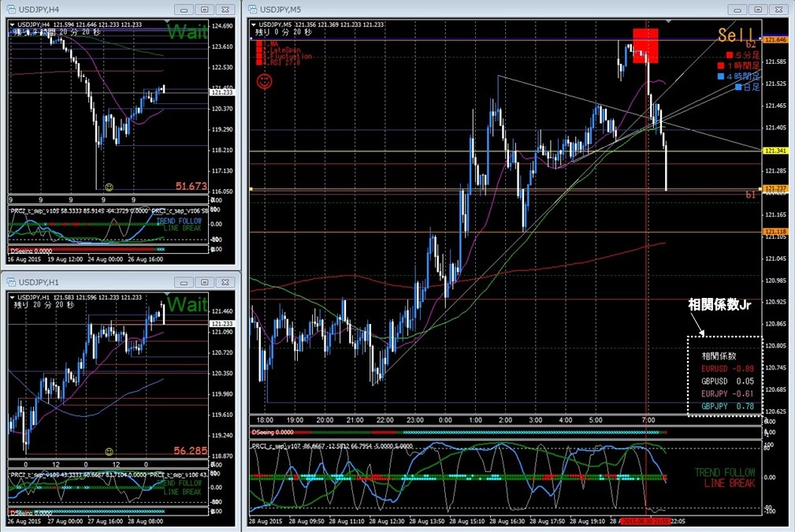
Task: Open the chart menu triangle beside USDJPY,H1
Action: (12, 297)
